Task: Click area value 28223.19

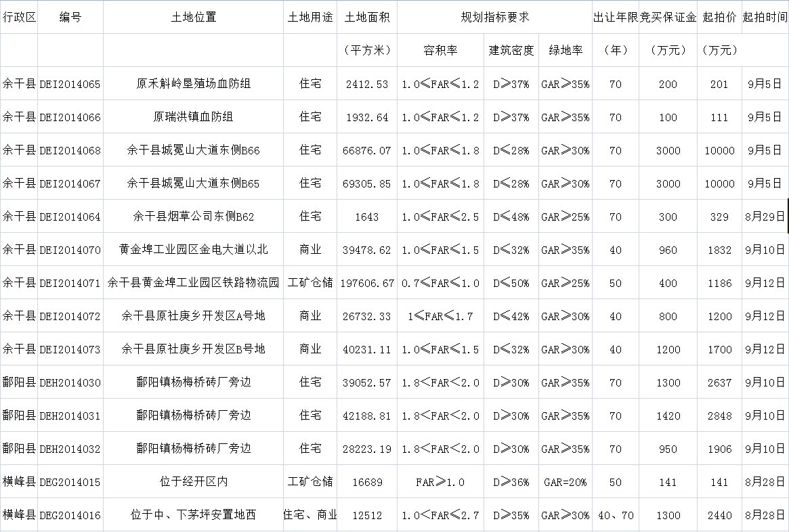Action: (x=367, y=449)
